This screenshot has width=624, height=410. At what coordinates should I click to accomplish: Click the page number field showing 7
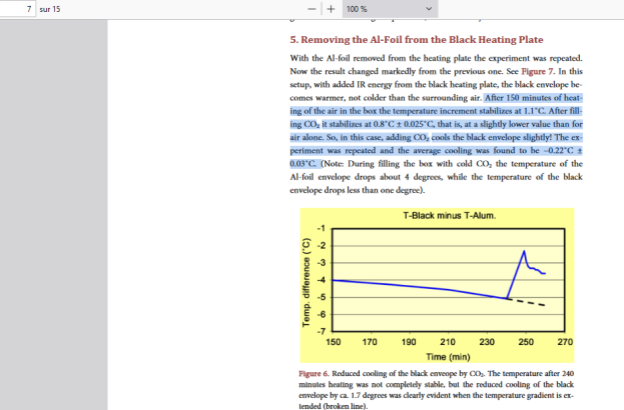[17, 9]
